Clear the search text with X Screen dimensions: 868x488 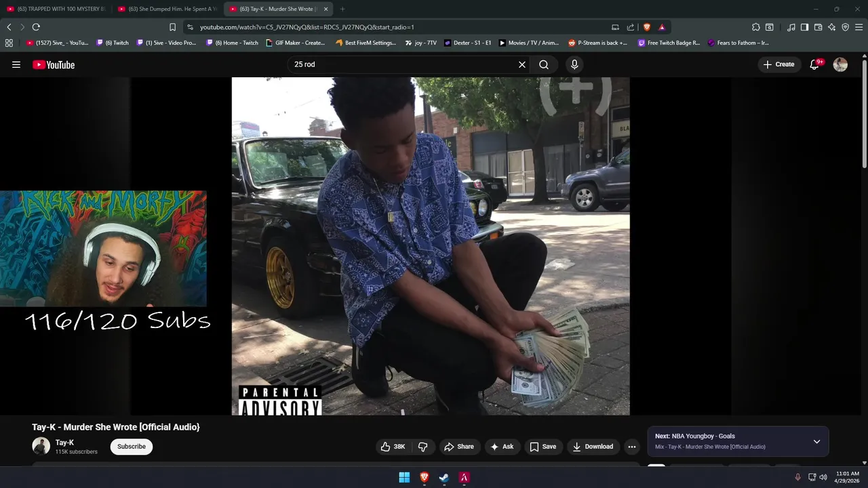[522, 64]
